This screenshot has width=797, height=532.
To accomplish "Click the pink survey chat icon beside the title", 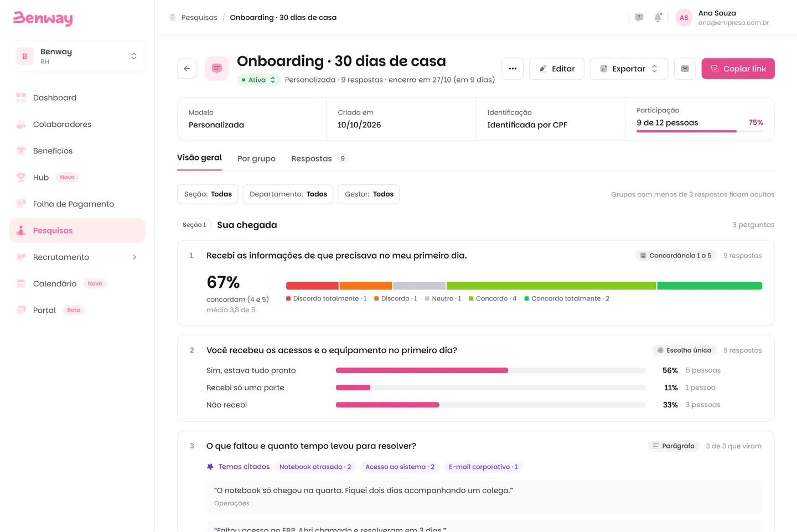I will [217, 69].
